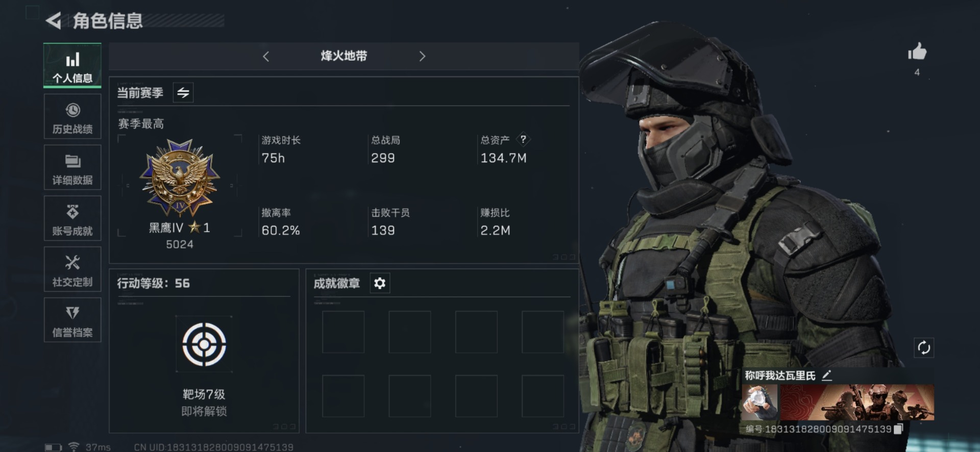The image size is (980, 452).
Task: Edit the title 称呼我达瓦里氏 via the pencil icon
Action: coord(827,375)
